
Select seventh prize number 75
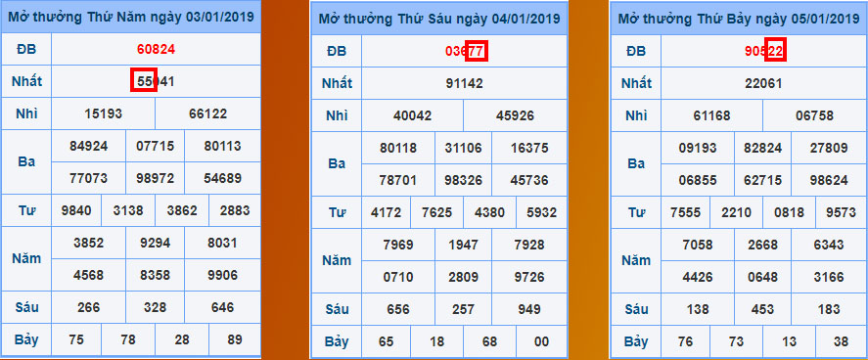click(76, 339)
